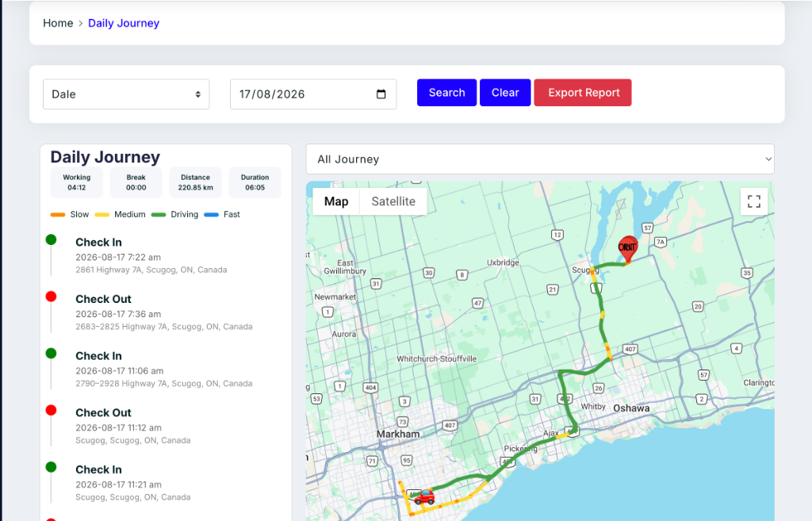The width and height of the screenshot is (812, 521).
Task: Expand the All Journey dropdown
Action: click(x=540, y=159)
